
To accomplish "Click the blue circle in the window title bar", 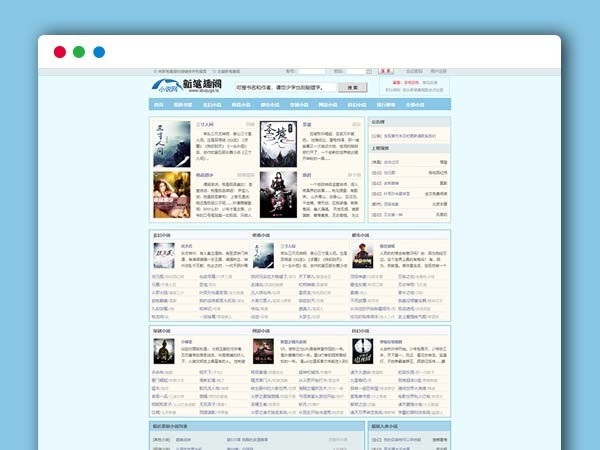I will click(99, 52).
